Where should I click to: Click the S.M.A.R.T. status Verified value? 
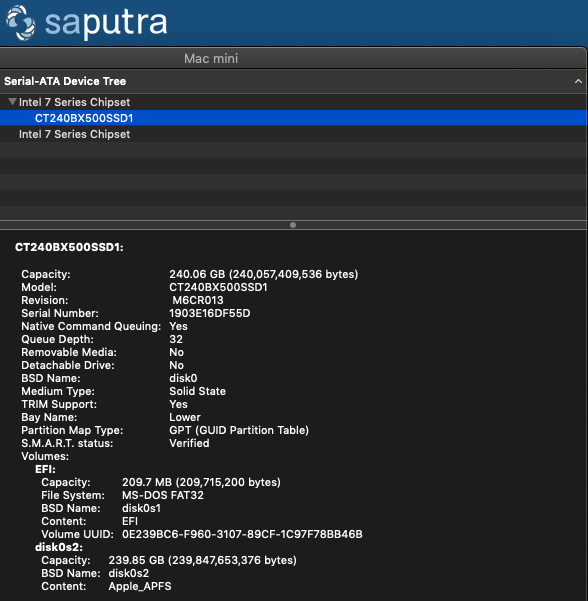(189, 443)
